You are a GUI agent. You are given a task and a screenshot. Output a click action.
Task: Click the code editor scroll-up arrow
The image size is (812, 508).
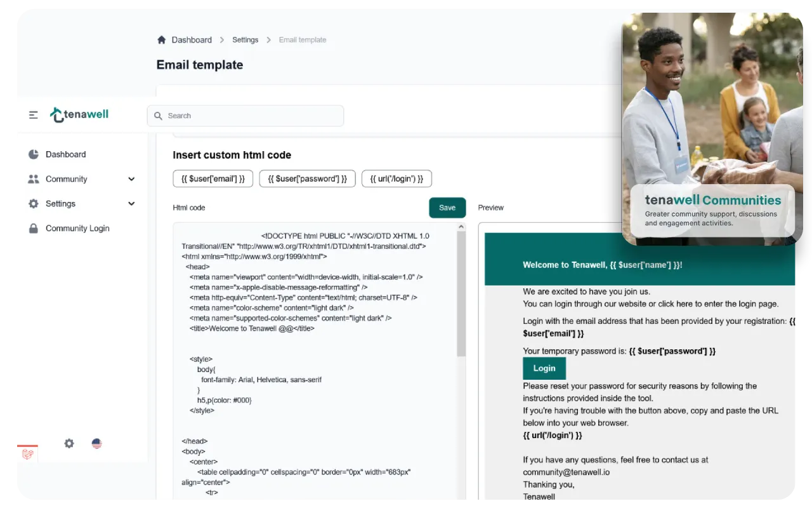461,227
